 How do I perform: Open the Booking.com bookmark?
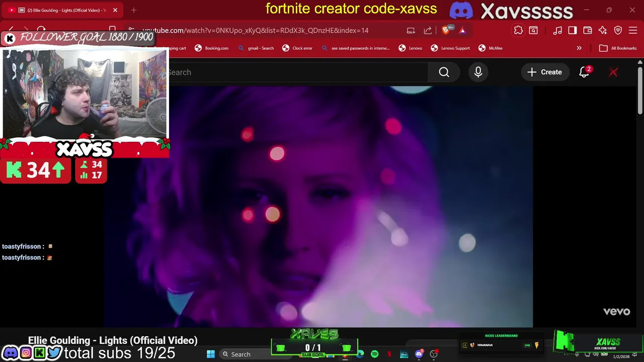pyautogui.click(x=212, y=48)
